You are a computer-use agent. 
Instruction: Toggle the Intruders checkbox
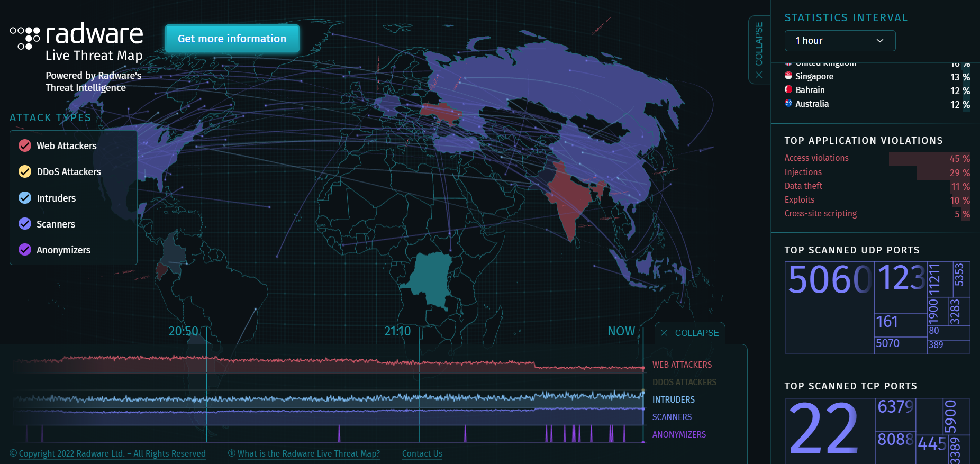[25, 198]
